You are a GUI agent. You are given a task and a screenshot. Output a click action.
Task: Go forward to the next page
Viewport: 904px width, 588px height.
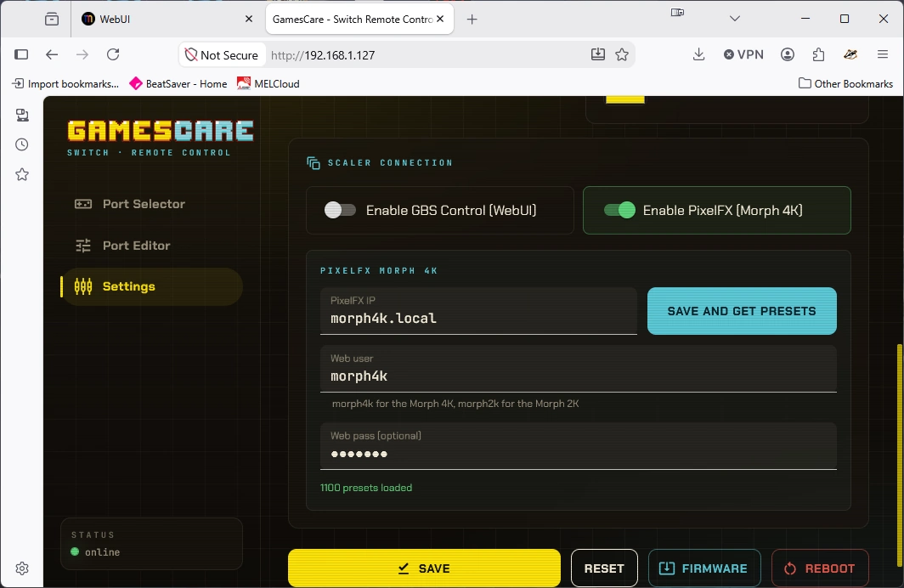tap(82, 54)
